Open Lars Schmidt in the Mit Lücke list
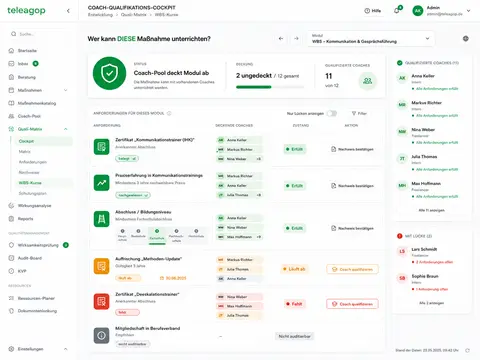 (x=432, y=255)
